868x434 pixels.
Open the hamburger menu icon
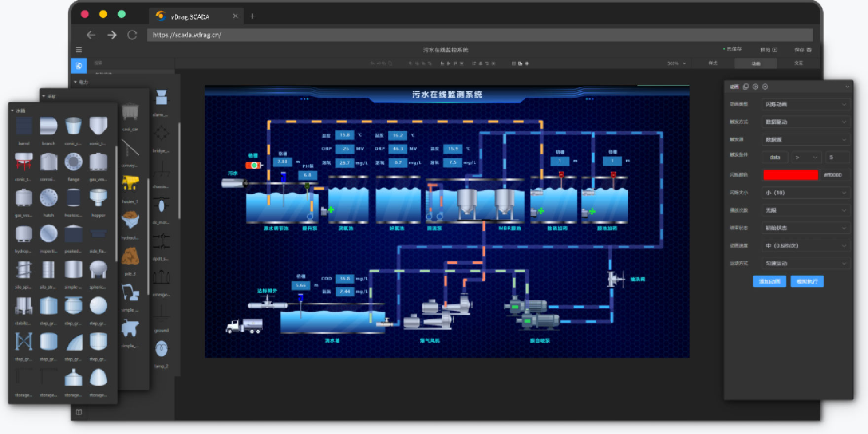tap(79, 50)
